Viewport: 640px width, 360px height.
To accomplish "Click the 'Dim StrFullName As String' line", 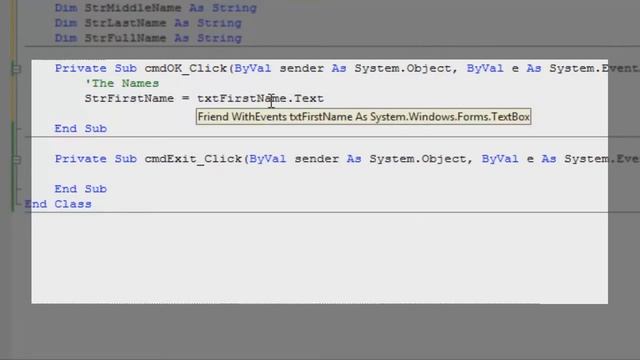I will click(x=148, y=38).
